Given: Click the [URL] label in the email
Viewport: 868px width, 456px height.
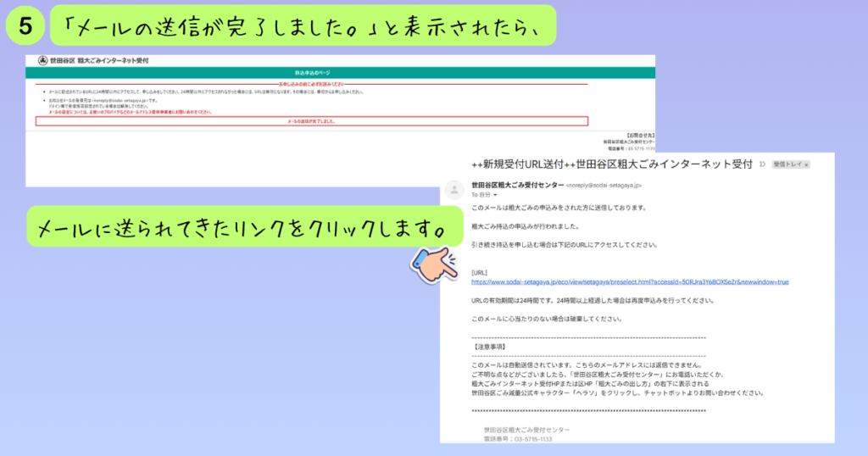Looking at the screenshot, I should click(479, 273).
